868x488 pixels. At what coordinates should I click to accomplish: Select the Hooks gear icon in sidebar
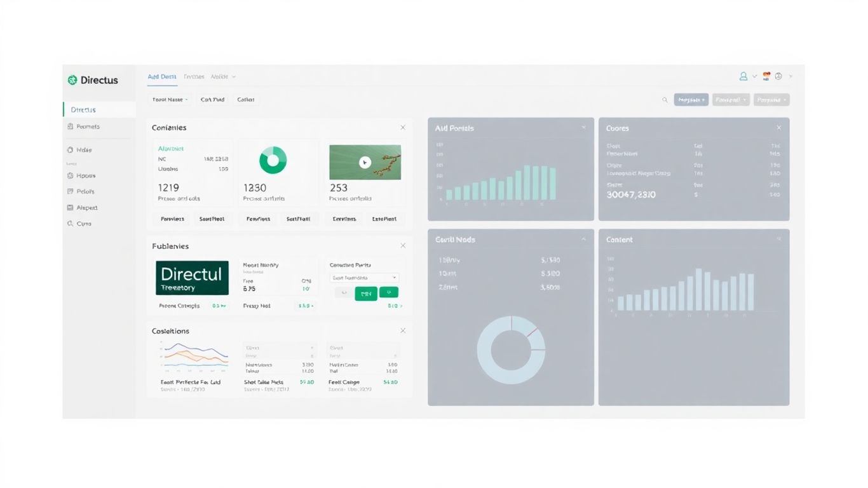[71, 175]
